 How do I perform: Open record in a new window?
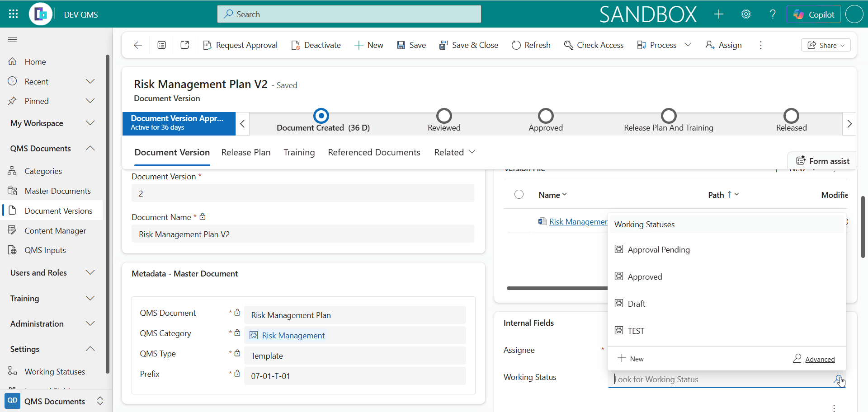pos(184,45)
